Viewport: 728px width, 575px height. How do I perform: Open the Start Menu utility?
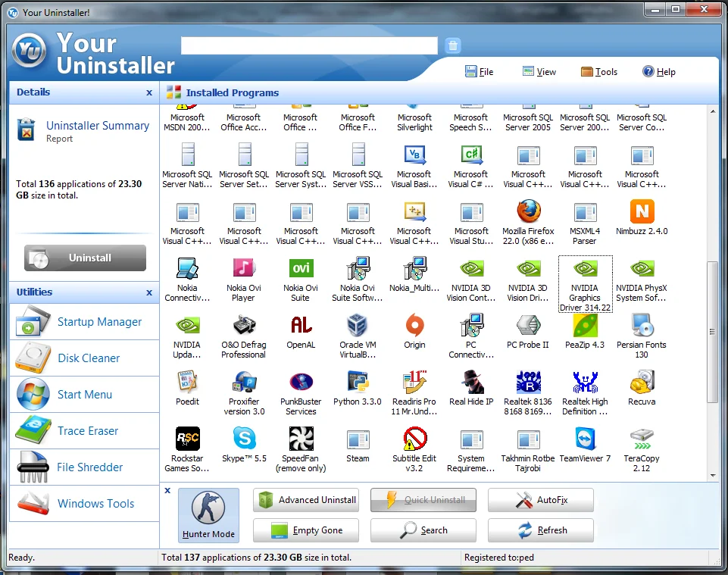pos(84,395)
